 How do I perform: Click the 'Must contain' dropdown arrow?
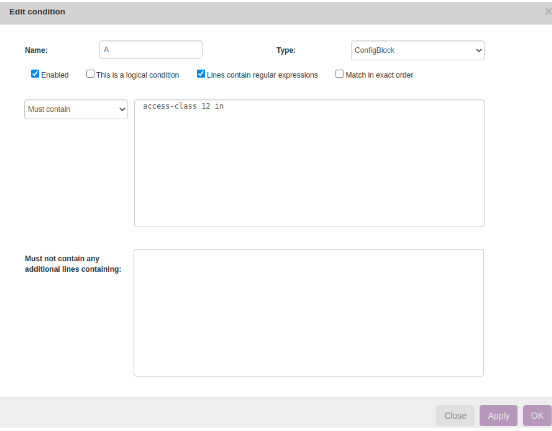pos(122,110)
